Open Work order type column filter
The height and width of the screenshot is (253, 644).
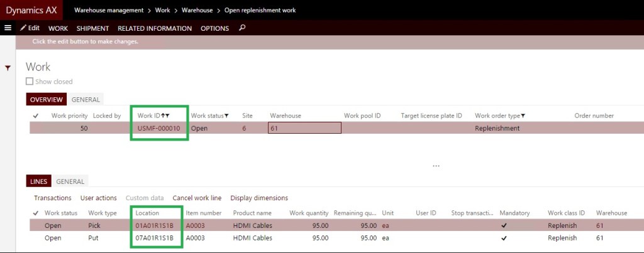pos(523,116)
